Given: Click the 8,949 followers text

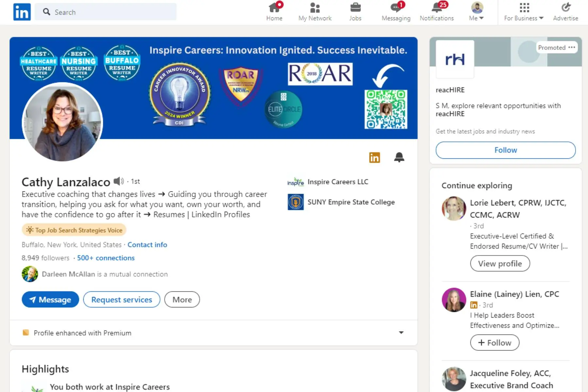Looking at the screenshot, I should (45, 258).
